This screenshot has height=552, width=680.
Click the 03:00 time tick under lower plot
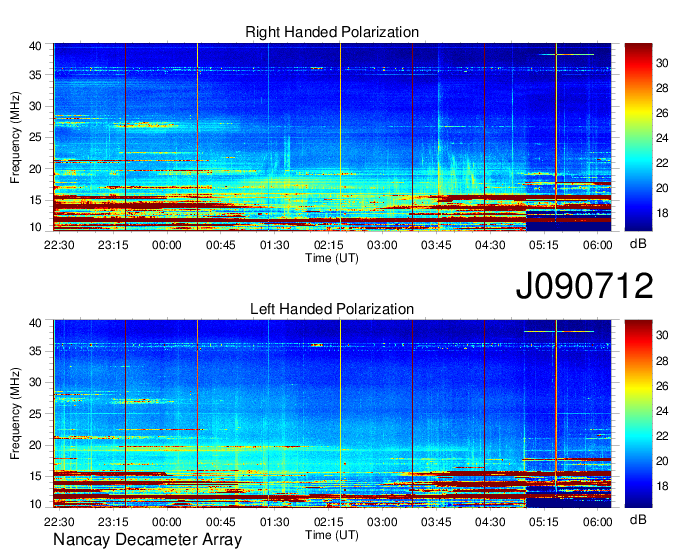point(382,522)
